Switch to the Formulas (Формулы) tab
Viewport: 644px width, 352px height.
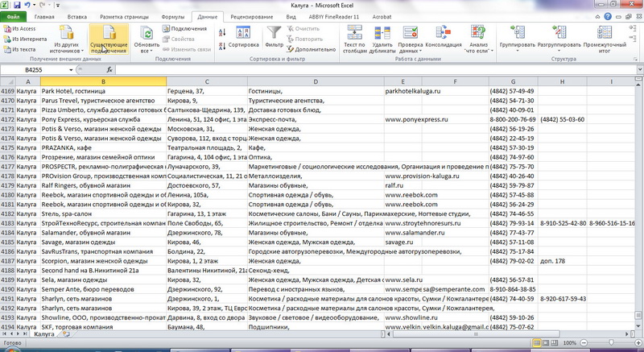[173, 17]
